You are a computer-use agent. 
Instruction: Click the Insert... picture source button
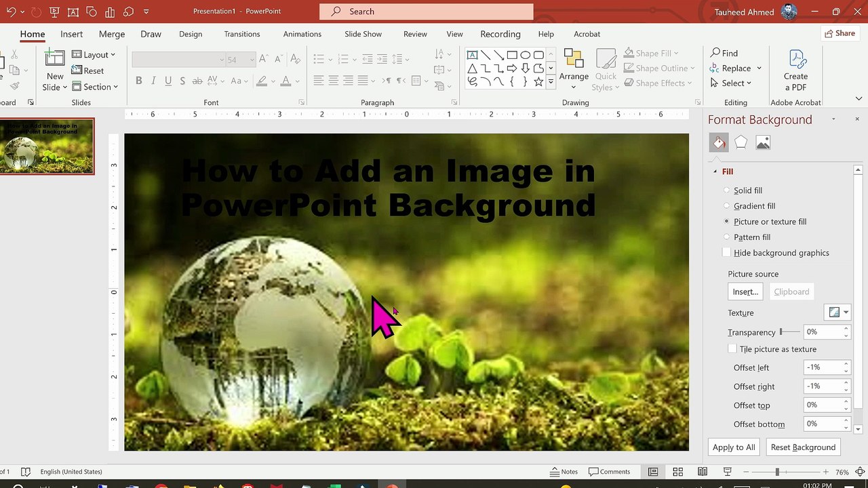click(x=745, y=291)
